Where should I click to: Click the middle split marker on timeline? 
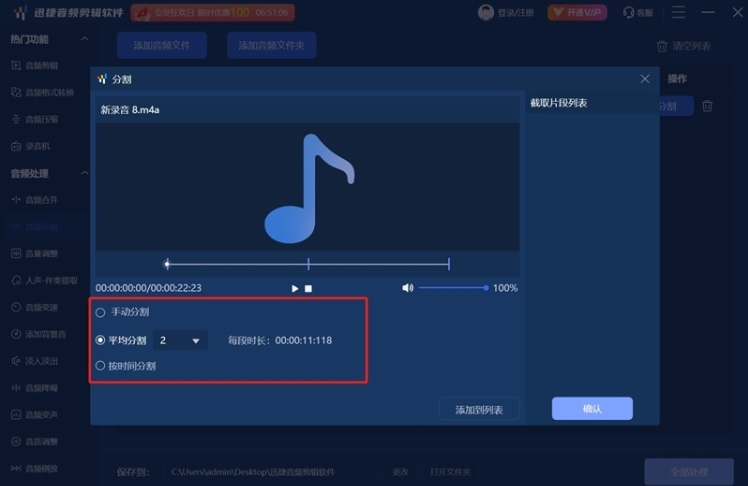tap(309, 264)
